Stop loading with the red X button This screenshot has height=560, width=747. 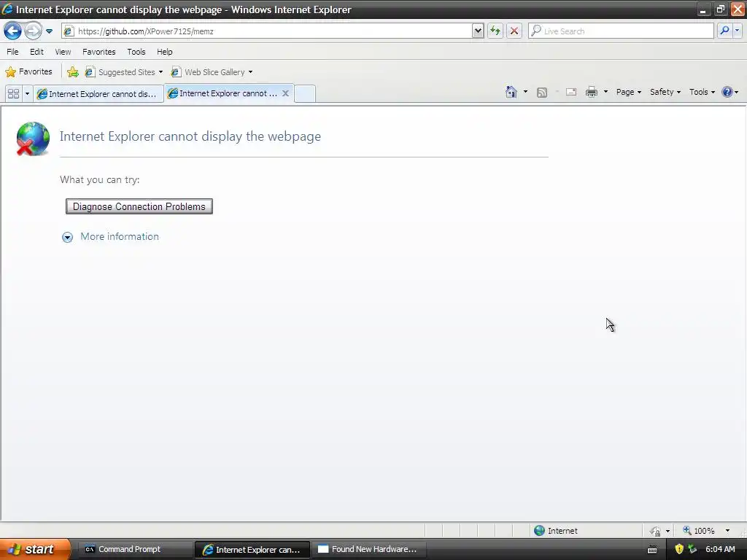click(514, 31)
